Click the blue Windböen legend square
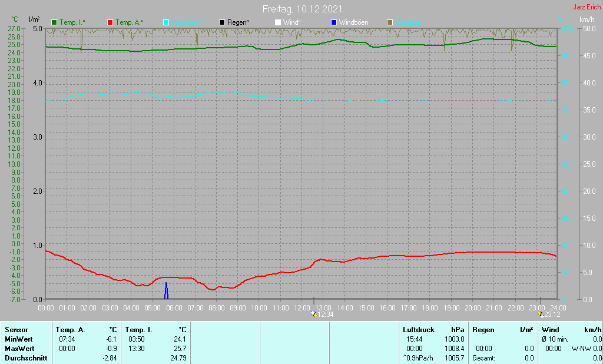The image size is (603, 364). pyautogui.click(x=333, y=22)
